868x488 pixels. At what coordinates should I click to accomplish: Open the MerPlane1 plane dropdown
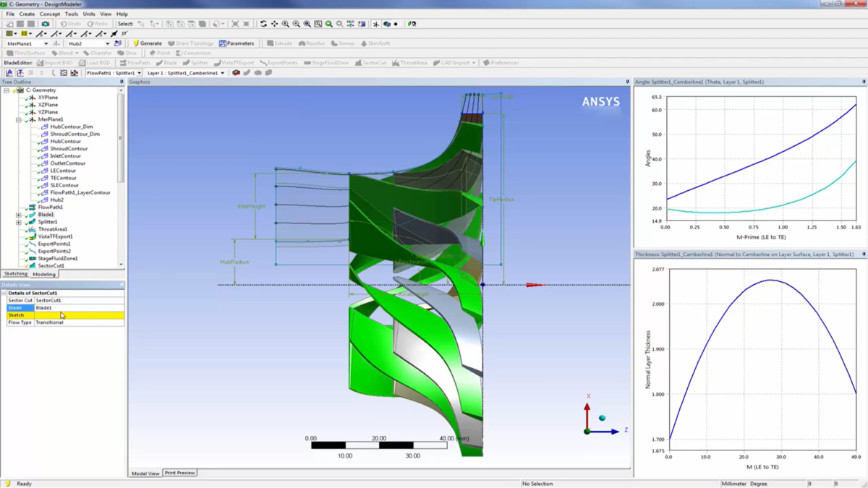[x=46, y=43]
